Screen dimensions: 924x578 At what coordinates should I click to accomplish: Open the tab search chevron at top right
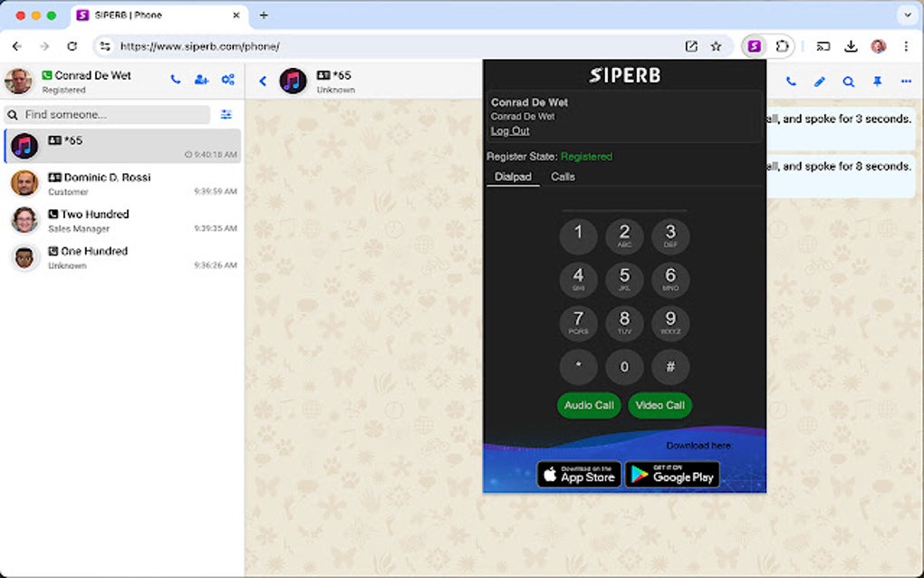tap(908, 14)
